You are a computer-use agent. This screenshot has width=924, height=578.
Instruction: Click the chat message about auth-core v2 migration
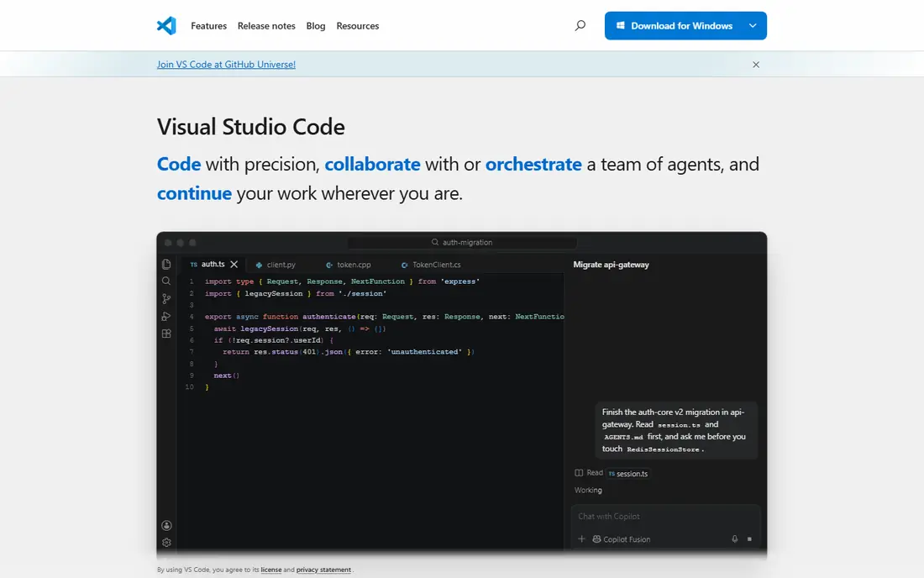675,430
